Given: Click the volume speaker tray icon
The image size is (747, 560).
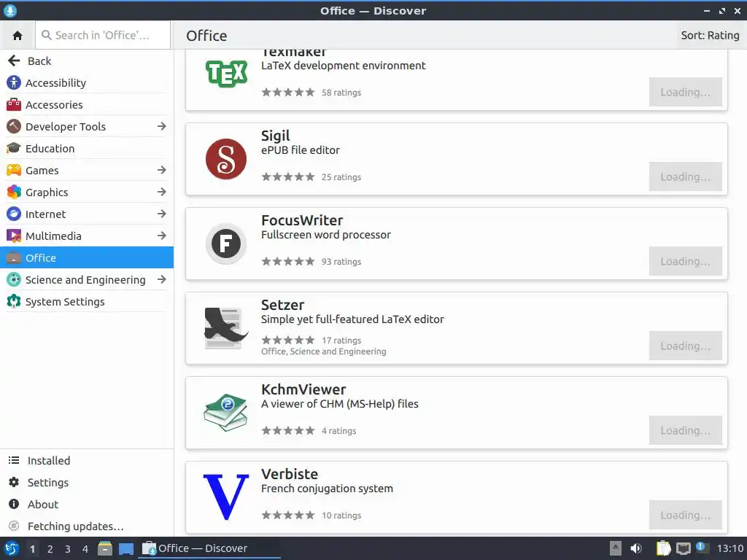Looking at the screenshot, I should (636, 548).
